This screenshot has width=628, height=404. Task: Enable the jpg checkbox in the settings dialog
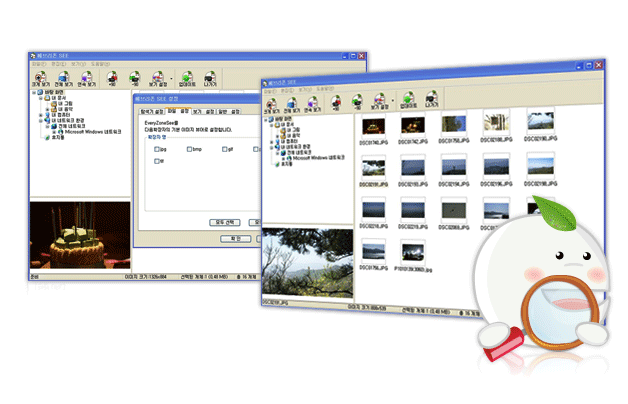coord(157,148)
